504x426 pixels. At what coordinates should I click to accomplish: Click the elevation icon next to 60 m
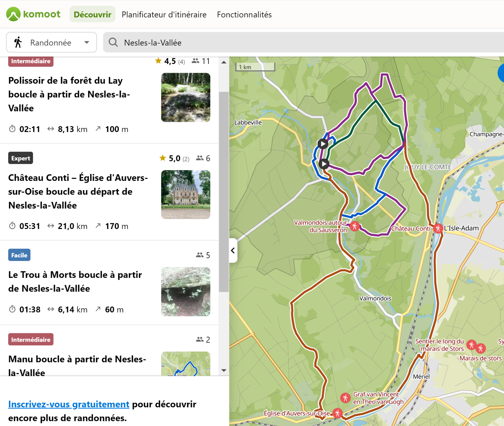(98, 309)
